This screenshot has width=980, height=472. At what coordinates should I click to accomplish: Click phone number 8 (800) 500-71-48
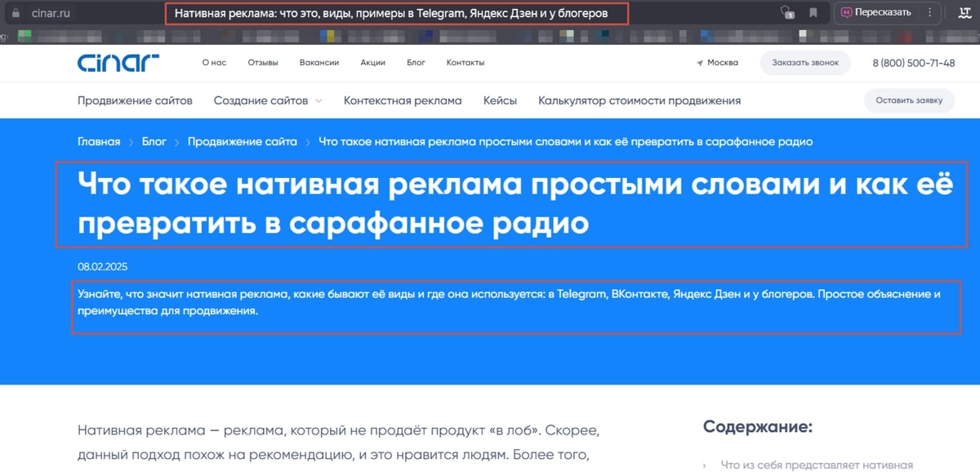[x=914, y=63]
